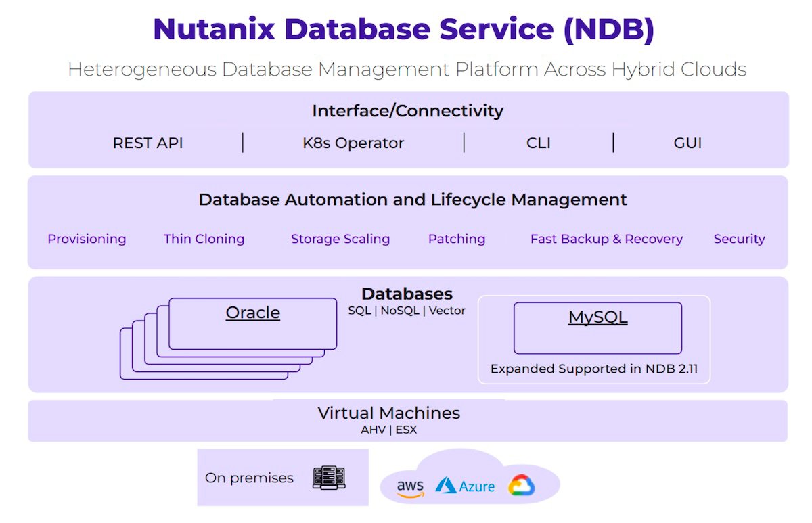Select the K8s Operator label
Image resolution: width=812 pixels, height=523 pixels.
pyautogui.click(x=353, y=143)
